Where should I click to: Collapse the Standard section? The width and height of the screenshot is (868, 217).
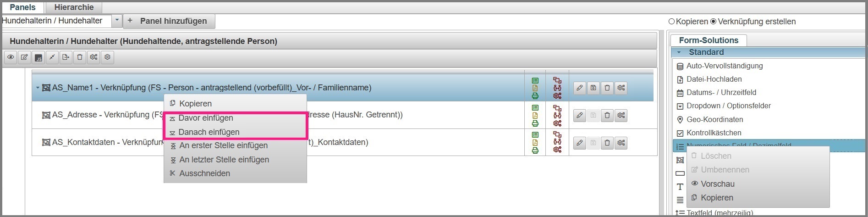[x=679, y=52]
